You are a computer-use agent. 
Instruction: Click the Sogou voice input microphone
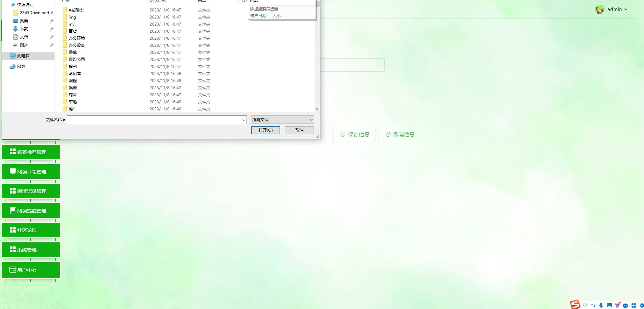(x=601, y=305)
